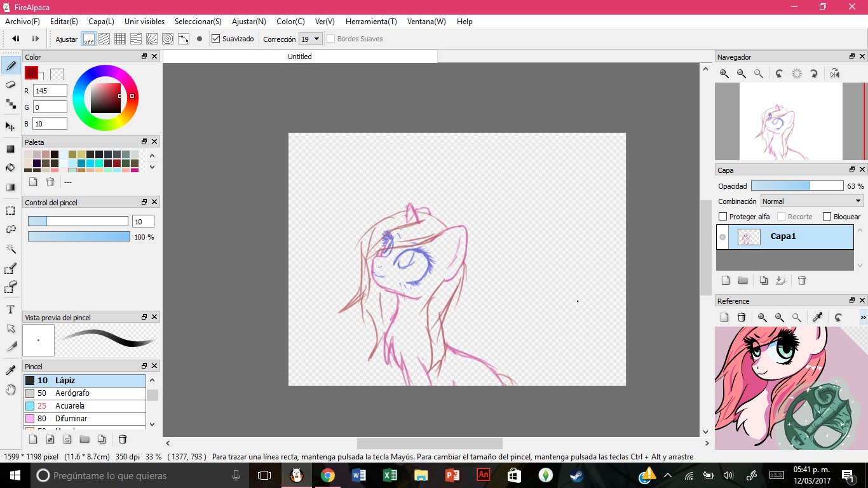
Task: Select the Eraser tool
Action: click(11, 85)
